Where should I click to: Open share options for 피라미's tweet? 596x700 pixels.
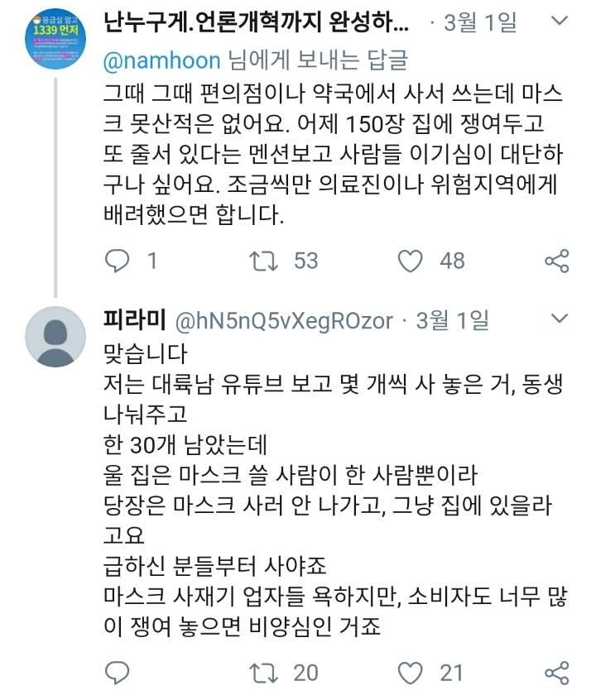click(557, 672)
